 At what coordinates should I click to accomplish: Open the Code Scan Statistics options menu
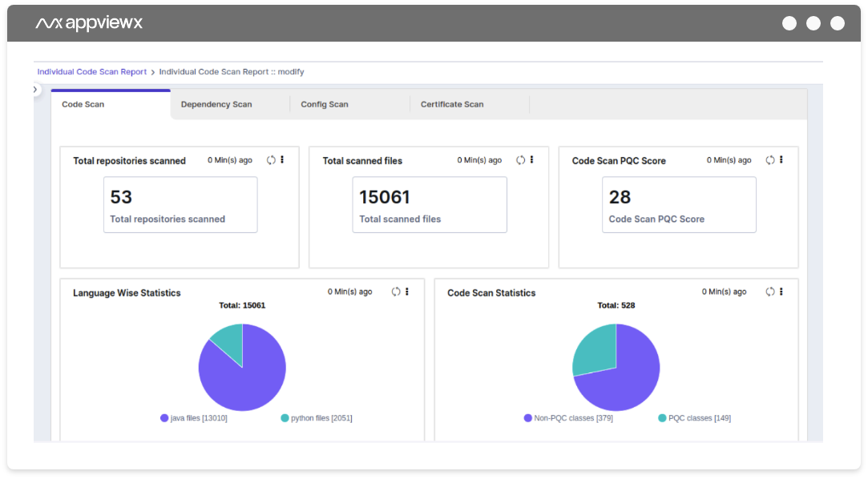(781, 291)
